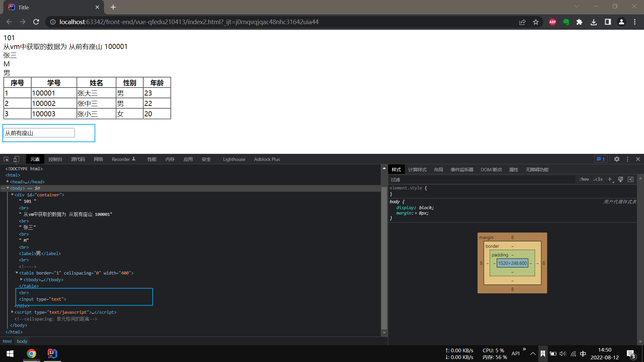Share this page icon
Image resolution: width=644 pixels, height=362 pixels.
tap(522, 22)
